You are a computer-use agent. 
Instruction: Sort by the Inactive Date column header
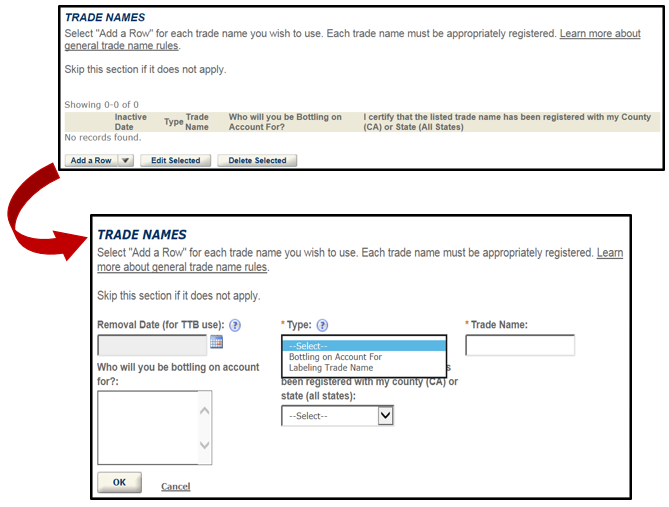(130, 122)
